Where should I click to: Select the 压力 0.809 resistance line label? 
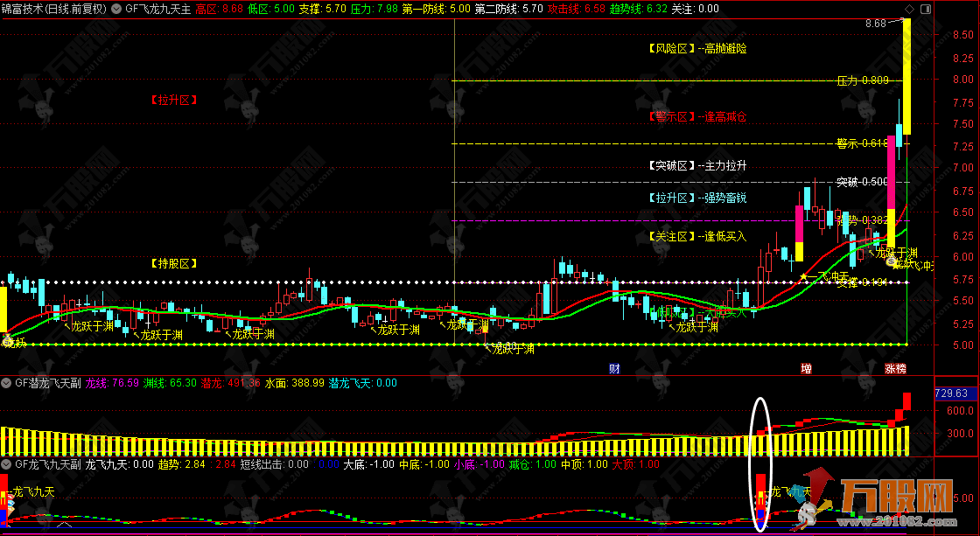coord(863,80)
